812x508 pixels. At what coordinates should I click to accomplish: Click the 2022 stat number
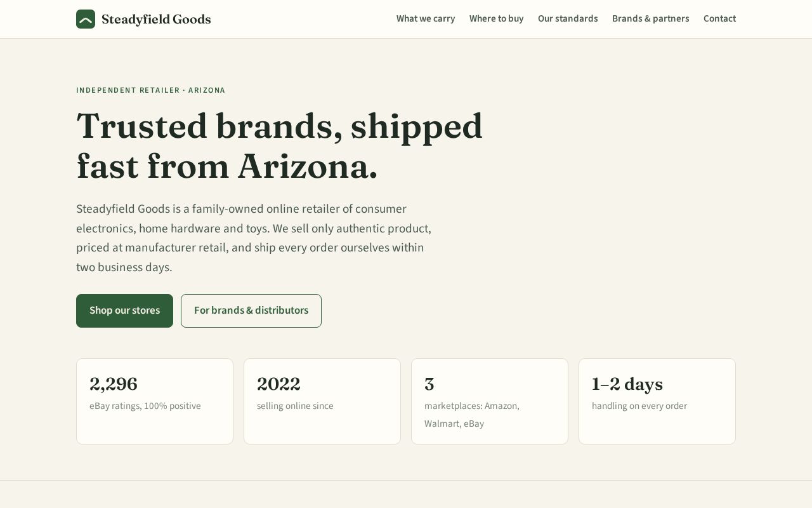click(278, 384)
